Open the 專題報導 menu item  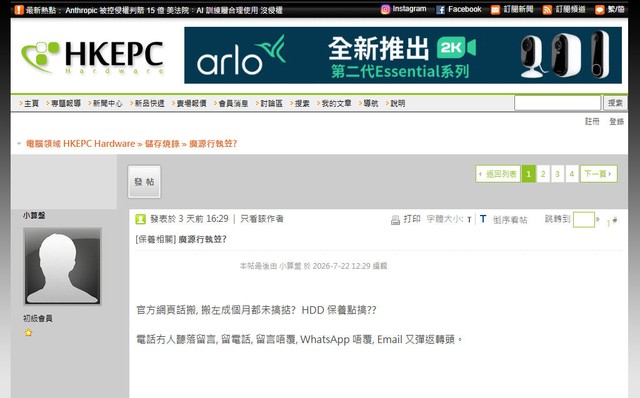pyautogui.click(x=66, y=103)
